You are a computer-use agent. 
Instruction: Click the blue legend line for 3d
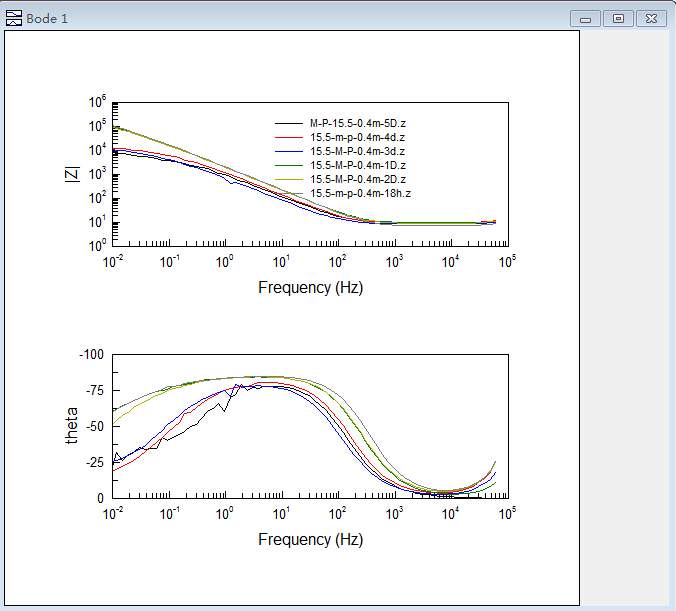(x=289, y=152)
